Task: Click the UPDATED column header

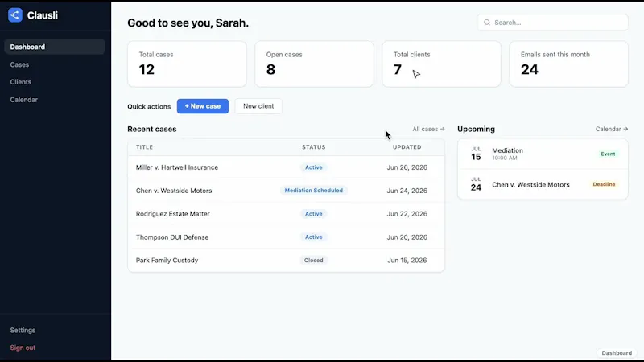Action: [x=407, y=147]
